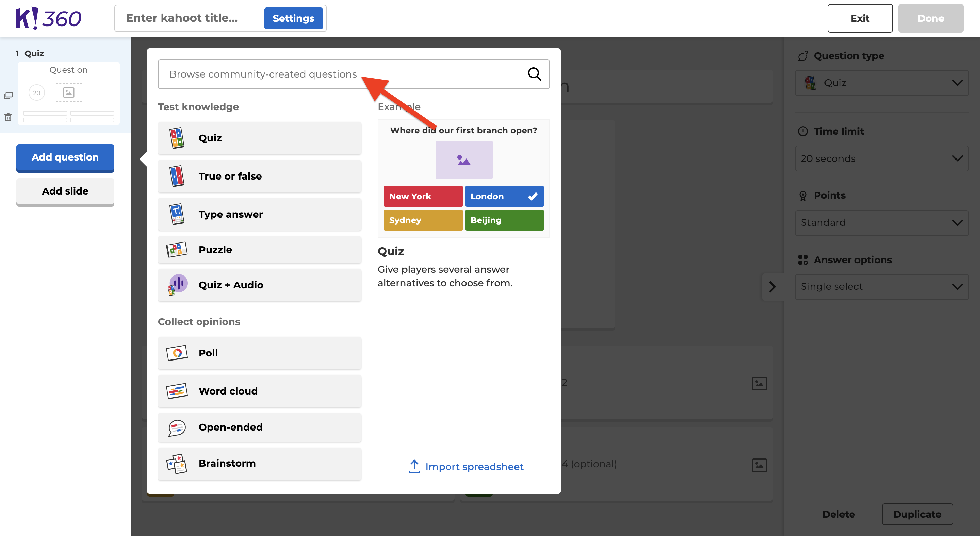The image size is (980, 536).
Task: Click the trash icon on the question thumbnail
Action: 8,117
